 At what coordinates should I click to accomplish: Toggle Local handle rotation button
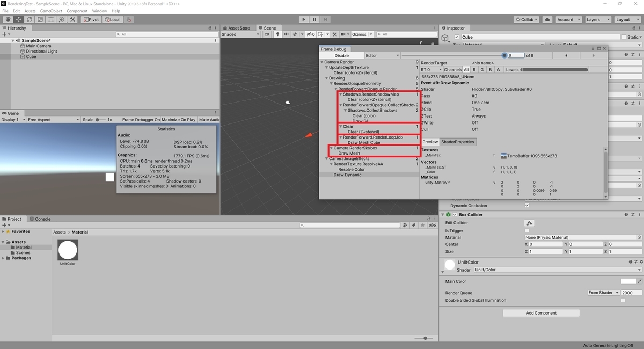pos(112,19)
